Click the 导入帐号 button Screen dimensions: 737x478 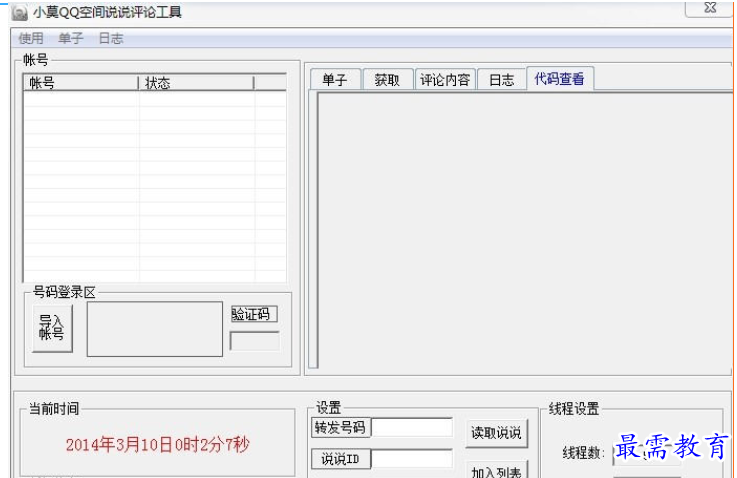tap(52, 328)
